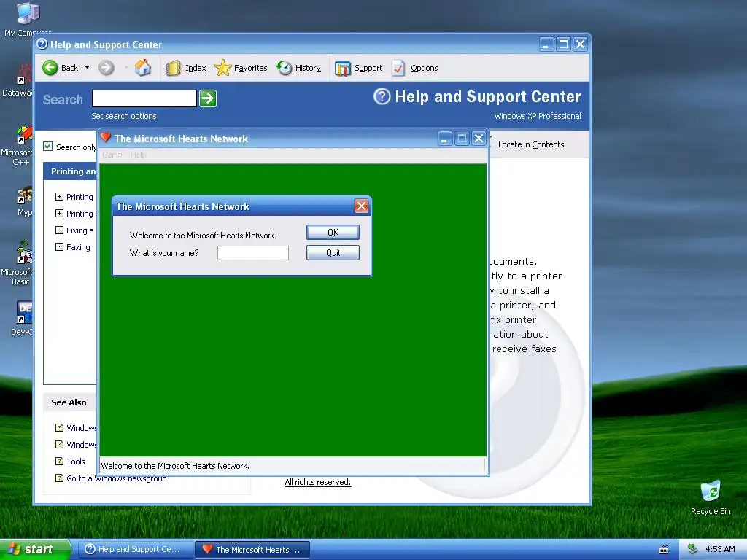
Task: Open the Faxing topic item
Action: point(78,247)
